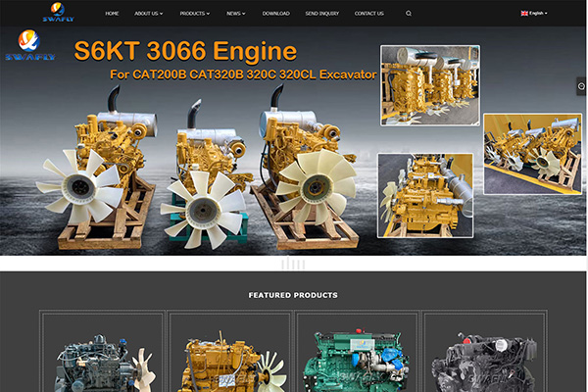This screenshot has height=392, width=588.
Task: Click the FEATURED PRODUCTS heading
Action: tap(293, 295)
